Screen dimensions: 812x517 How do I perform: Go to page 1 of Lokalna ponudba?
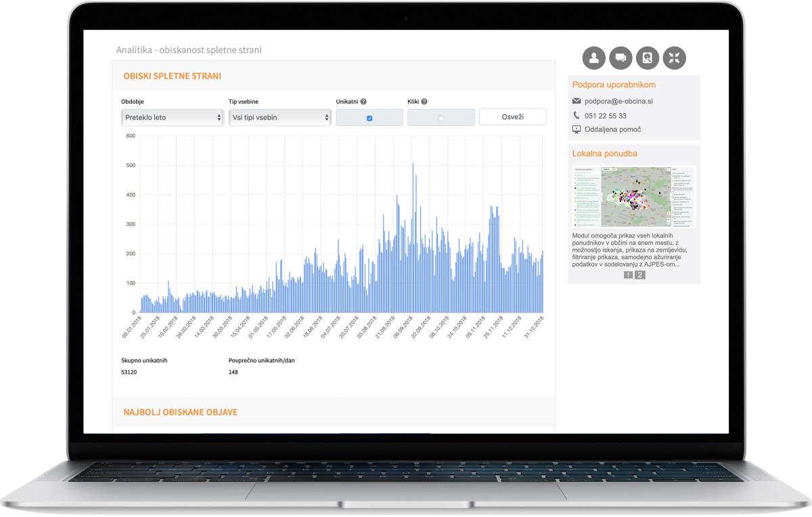coord(628,275)
